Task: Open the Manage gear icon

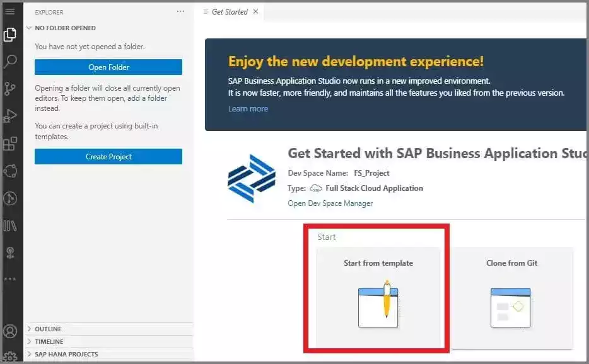Action: coord(10,356)
